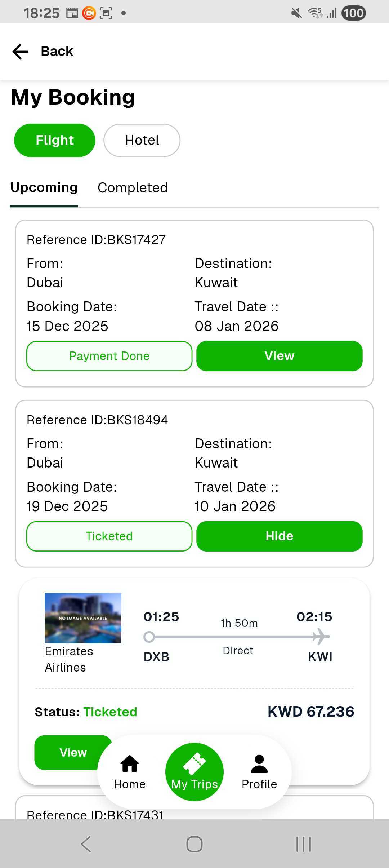Open the Profile person icon
The width and height of the screenshot is (389, 868).
tap(259, 764)
